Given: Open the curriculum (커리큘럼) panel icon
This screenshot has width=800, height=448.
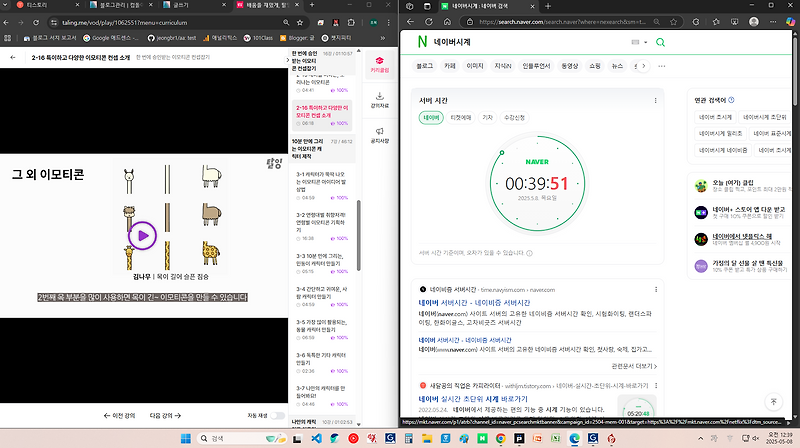Looking at the screenshot, I should [380, 65].
